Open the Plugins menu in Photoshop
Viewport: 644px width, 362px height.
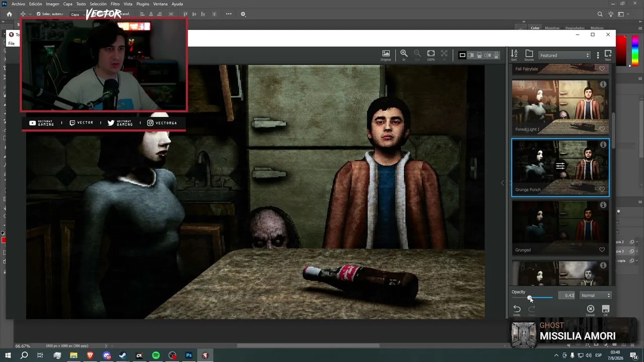(143, 4)
